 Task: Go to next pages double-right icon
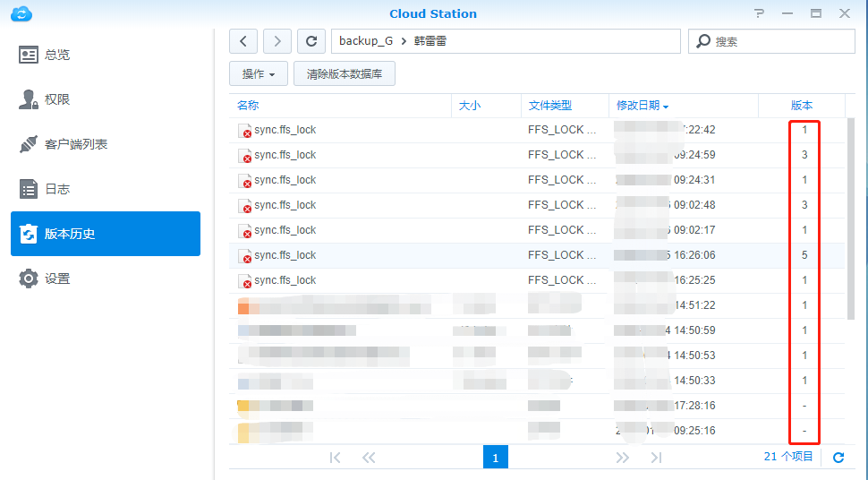coord(622,458)
